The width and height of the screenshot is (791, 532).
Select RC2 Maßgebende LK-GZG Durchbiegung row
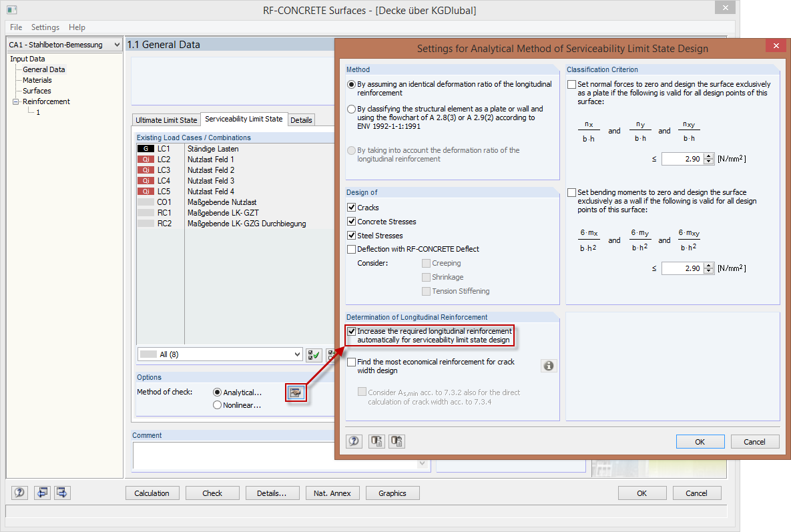point(235,224)
